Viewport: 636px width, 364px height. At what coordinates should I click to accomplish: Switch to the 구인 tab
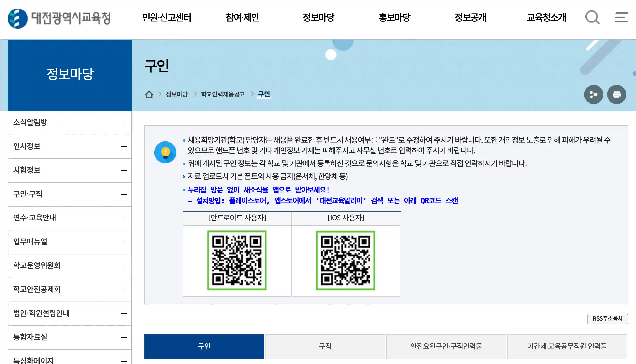point(204,347)
